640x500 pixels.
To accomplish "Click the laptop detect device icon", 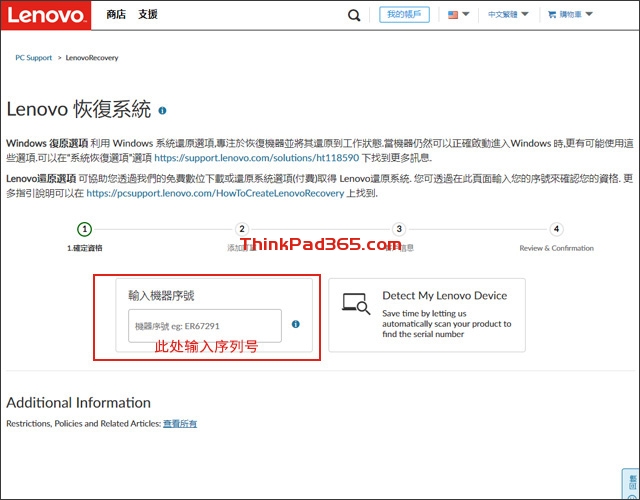I will [356, 303].
